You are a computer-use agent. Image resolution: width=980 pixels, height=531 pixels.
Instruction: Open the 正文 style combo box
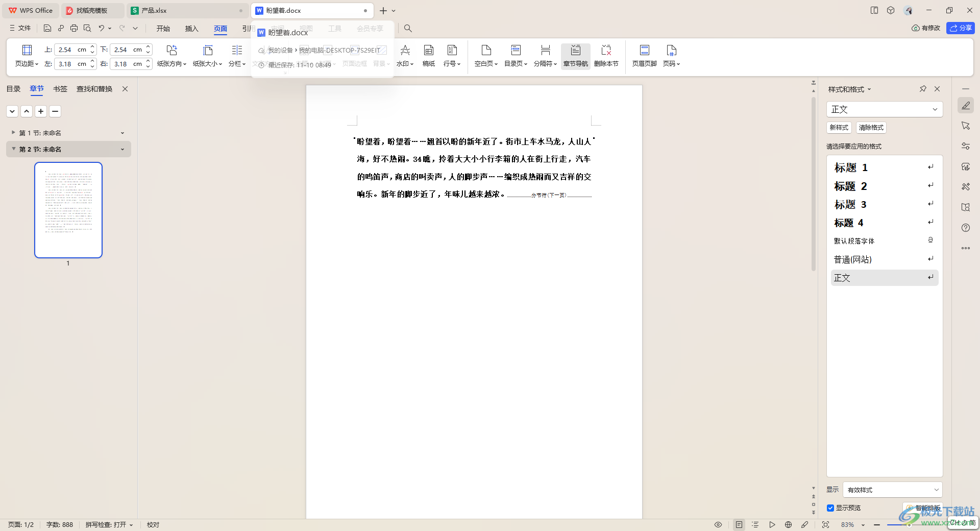pyautogui.click(x=884, y=109)
